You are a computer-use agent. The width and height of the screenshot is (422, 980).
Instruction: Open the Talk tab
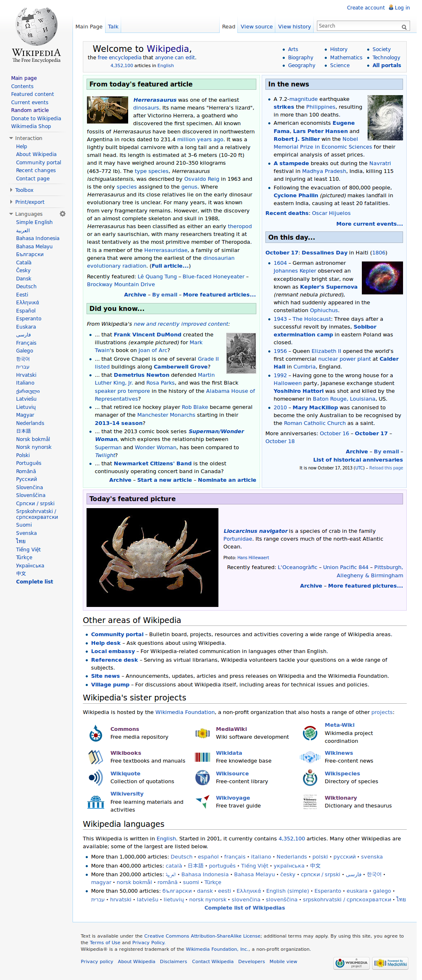[113, 27]
